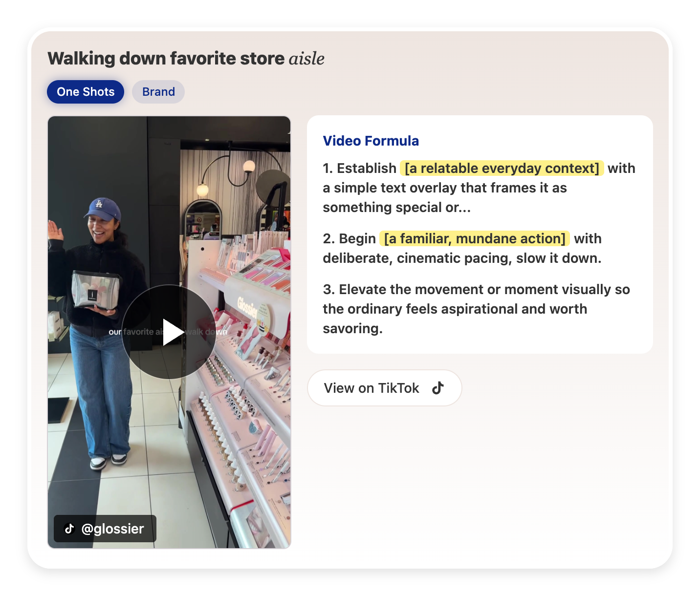Image resolution: width=700 pixels, height=596 pixels.
Task: Click the step 1 simple text overlay line
Action: (444, 188)
